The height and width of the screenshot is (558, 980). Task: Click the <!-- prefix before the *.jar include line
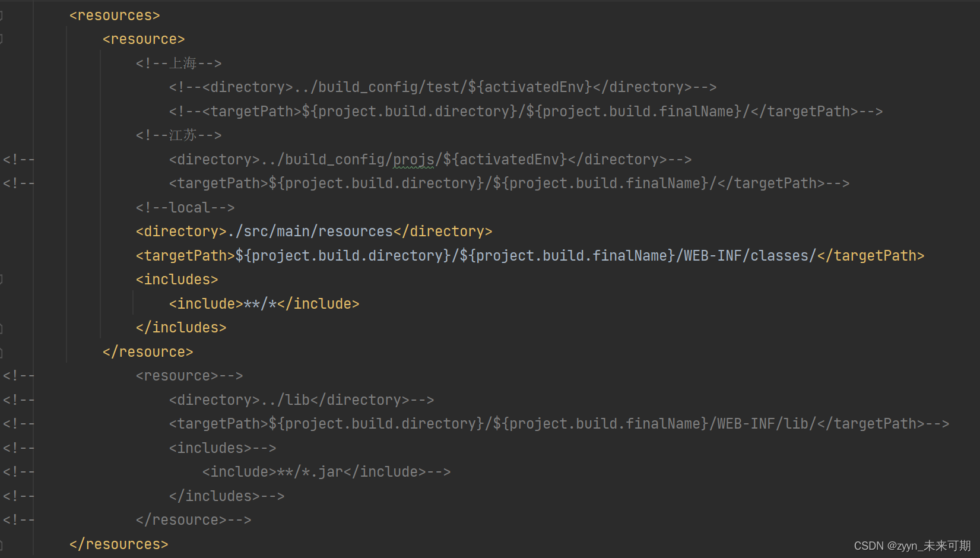coord(18,472)
